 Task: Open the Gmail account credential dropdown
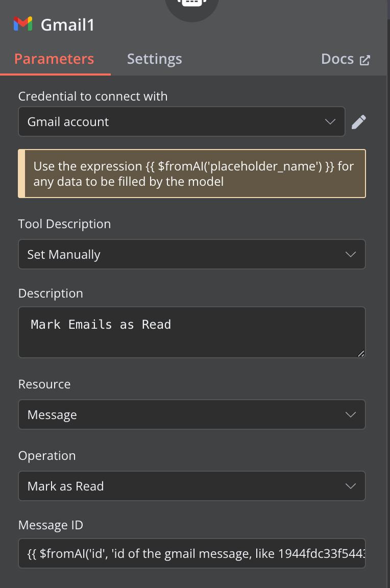pos(182,121)
